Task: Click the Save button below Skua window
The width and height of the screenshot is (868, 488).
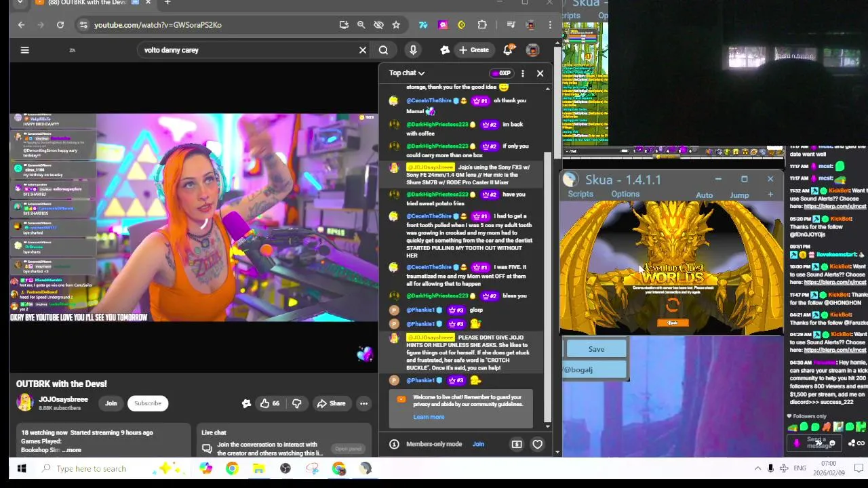Action: 596,349
